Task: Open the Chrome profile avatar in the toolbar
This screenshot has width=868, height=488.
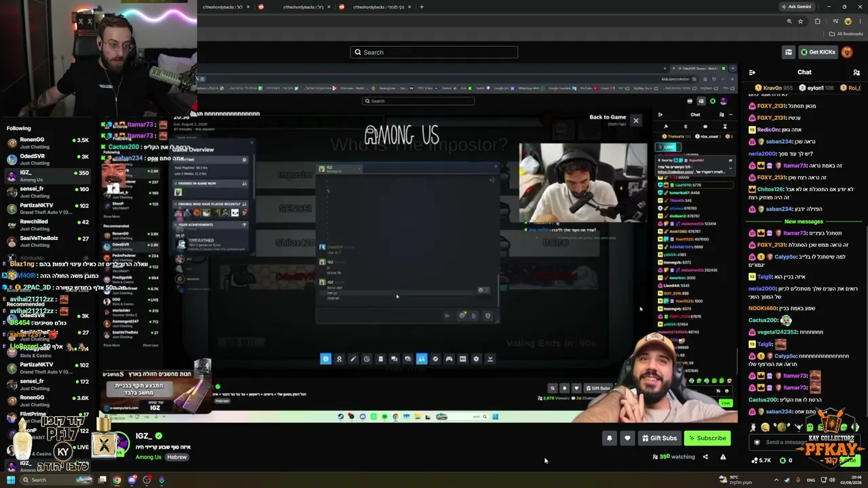Action: point(847,22)
